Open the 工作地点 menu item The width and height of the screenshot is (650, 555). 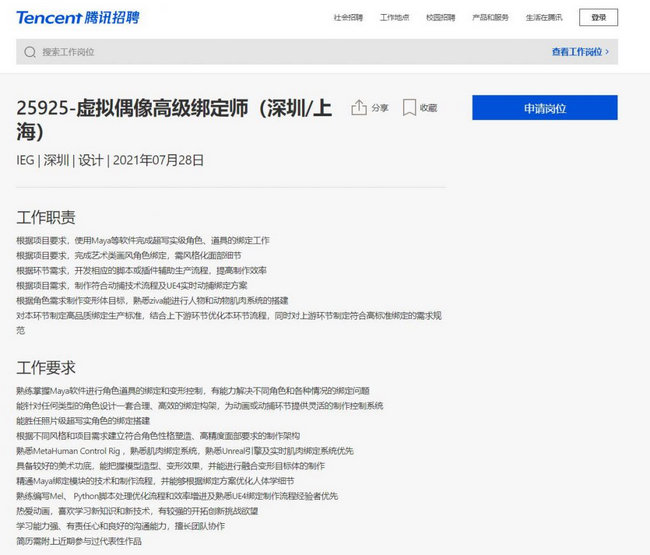click(394, 17)
